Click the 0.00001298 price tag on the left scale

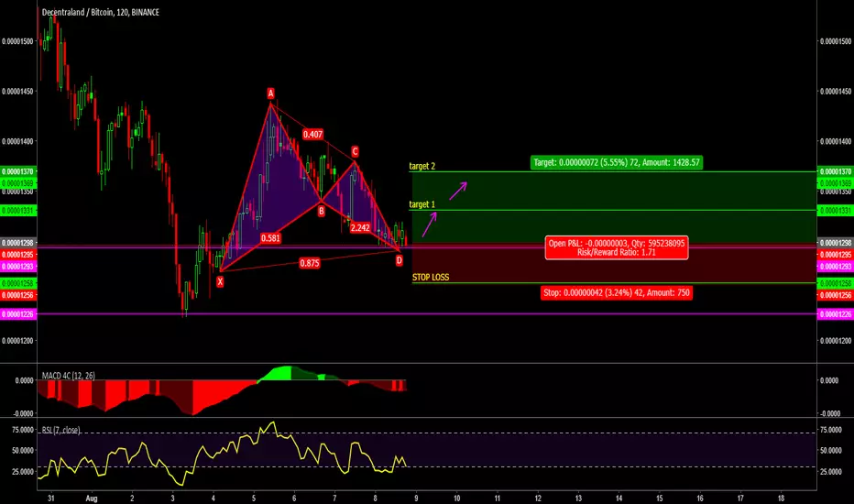(18, 243)
